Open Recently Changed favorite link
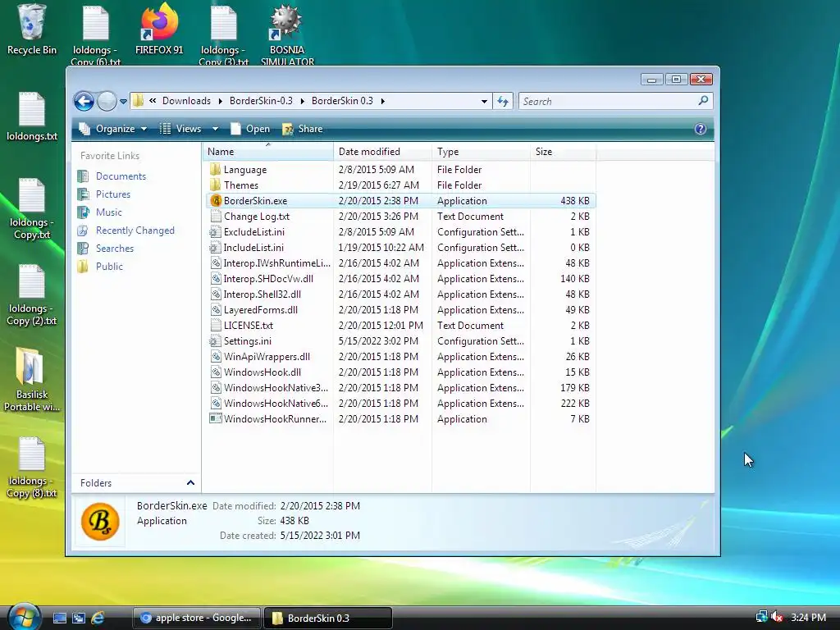 click(135, 231)
